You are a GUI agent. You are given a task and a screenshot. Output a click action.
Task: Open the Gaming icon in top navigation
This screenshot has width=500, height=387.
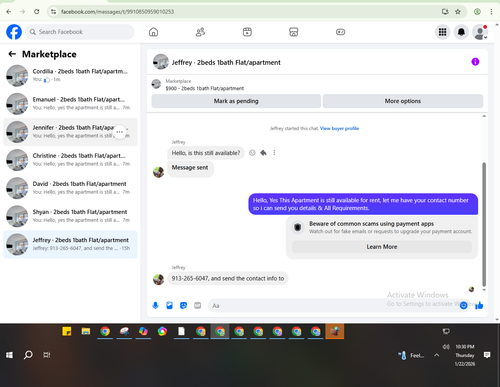[340, 32]
